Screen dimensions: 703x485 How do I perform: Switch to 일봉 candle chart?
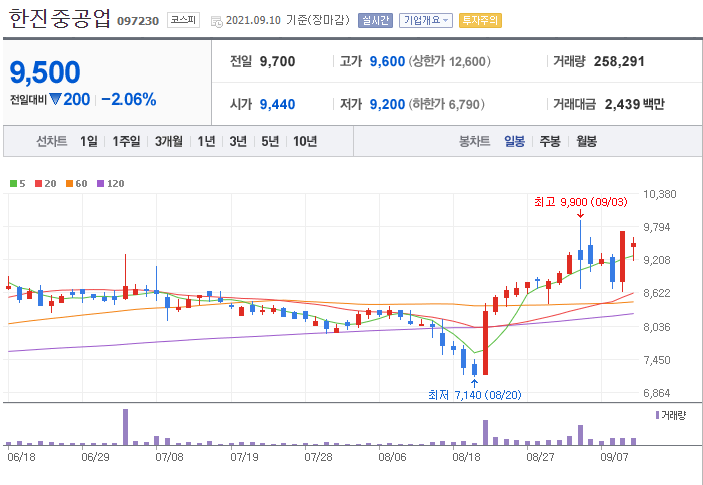coord(514,142)
